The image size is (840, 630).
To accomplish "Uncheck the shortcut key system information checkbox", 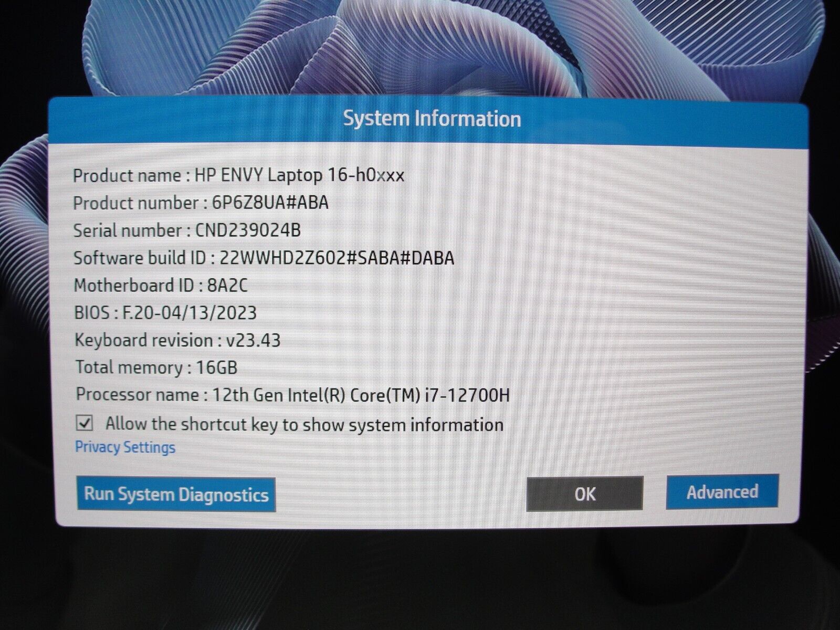I will (x=85, y=423).
